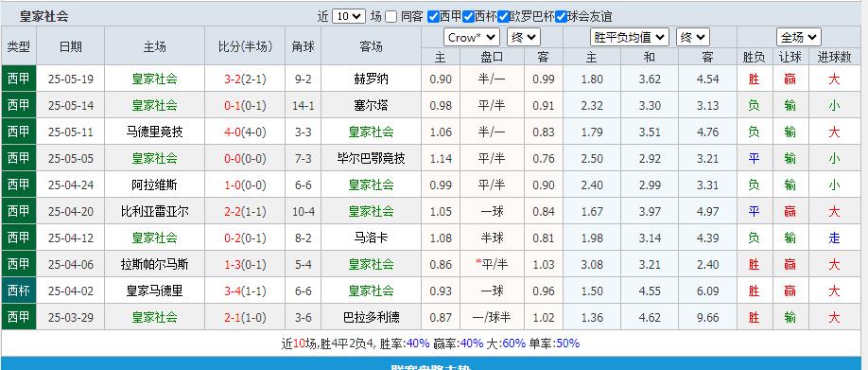Screen dimensions: 868x370
Task: Click the corner count 10-4
Action: [304, 212]
